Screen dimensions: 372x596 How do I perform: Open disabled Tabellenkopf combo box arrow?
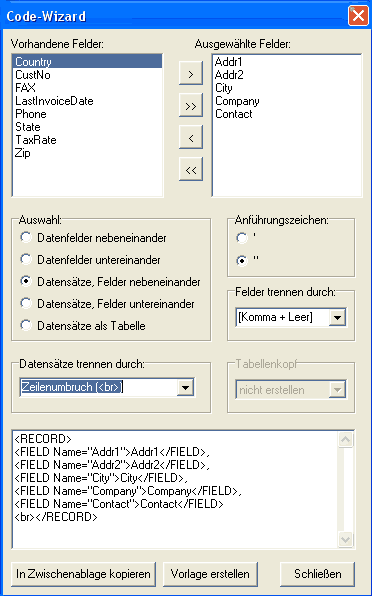337,390
